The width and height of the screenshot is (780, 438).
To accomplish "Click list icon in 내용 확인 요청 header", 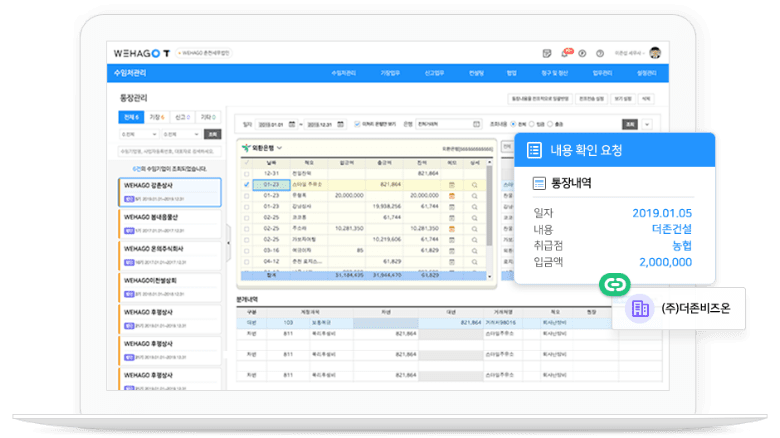I will click(x=534, y=150).
